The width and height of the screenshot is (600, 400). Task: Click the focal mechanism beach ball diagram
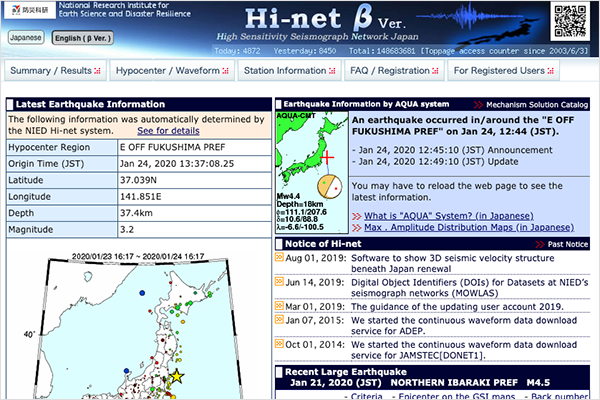click(x=328, y=187)
